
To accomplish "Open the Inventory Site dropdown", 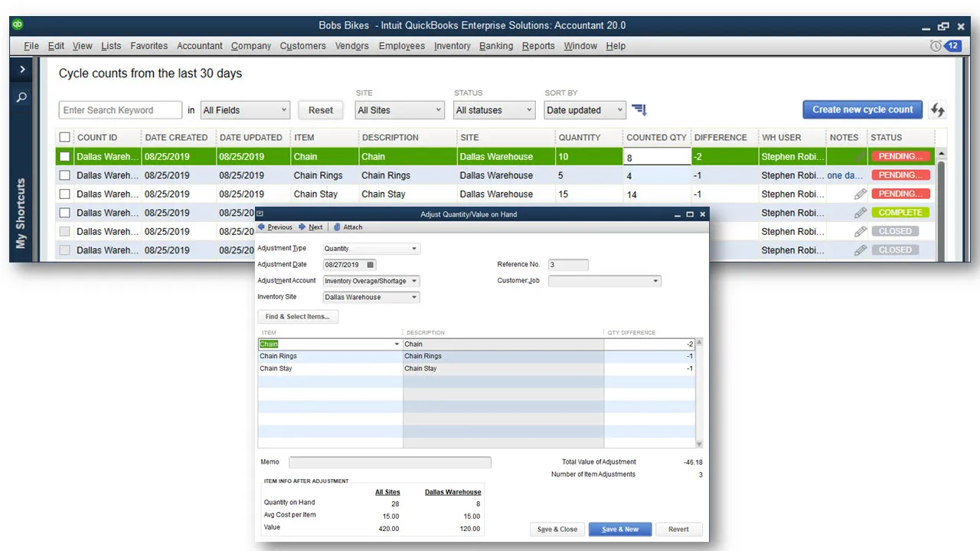I will 414,297.
